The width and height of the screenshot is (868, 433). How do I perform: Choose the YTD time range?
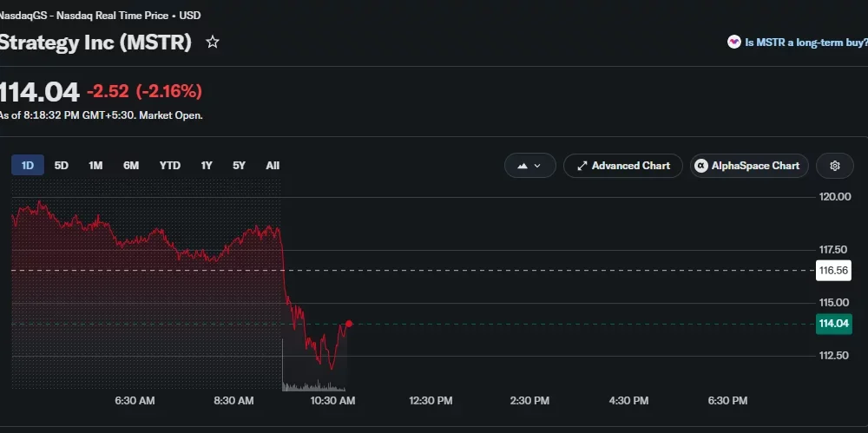click(170, 165)
